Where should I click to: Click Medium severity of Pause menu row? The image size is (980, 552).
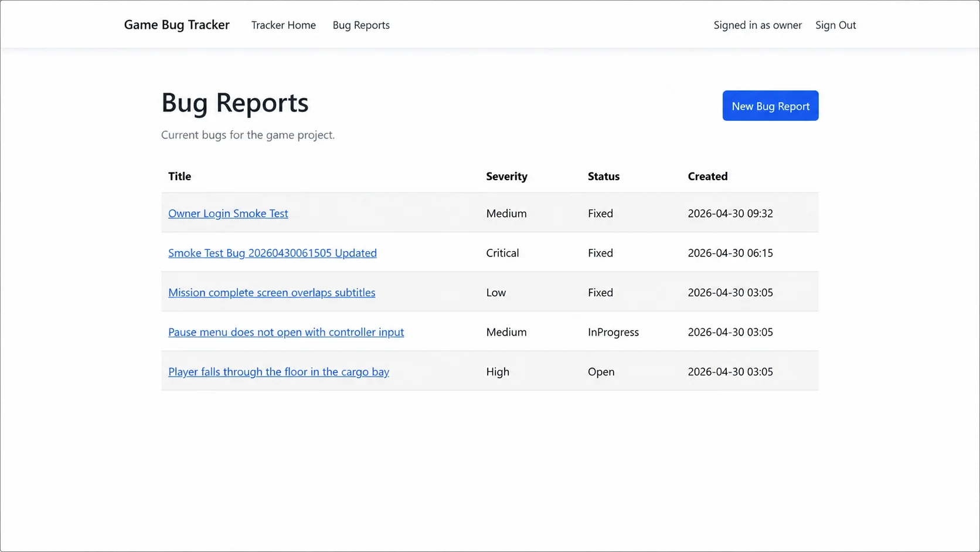pos(506,332)
